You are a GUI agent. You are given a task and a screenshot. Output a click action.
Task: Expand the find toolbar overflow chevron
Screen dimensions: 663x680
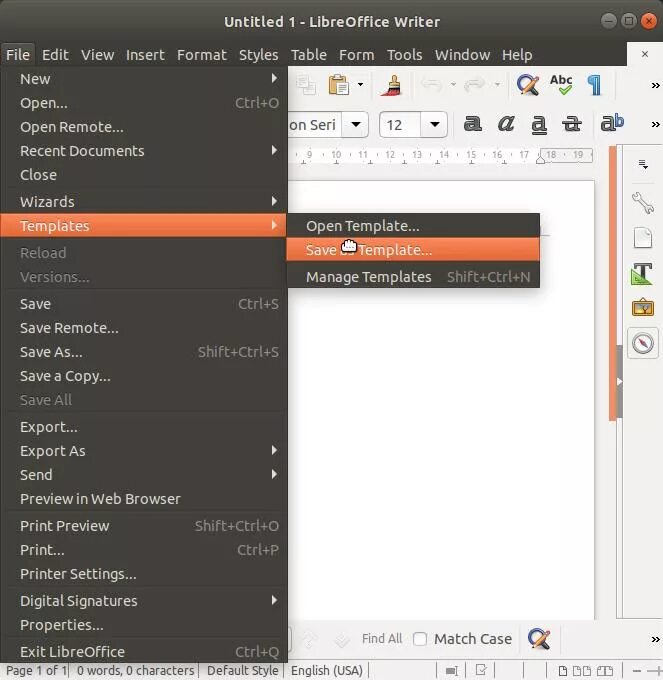coord(656,639)
